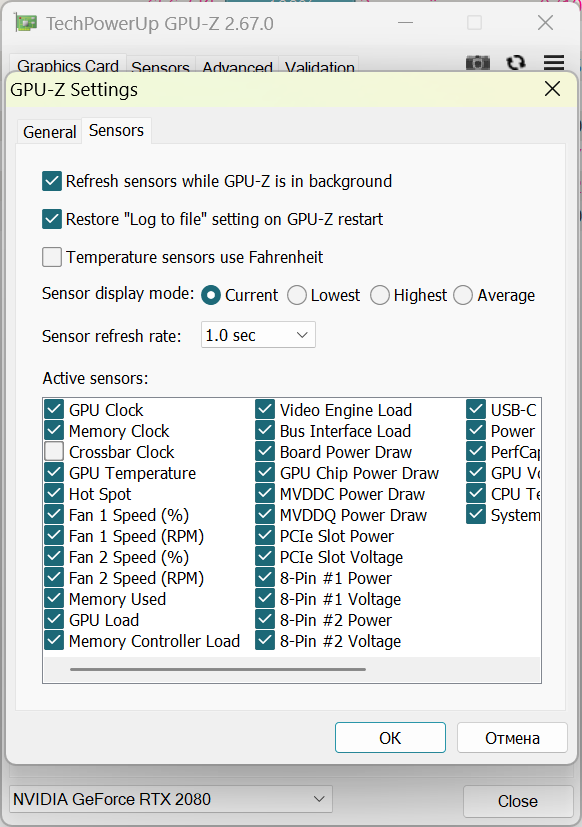Uncheck the MVDDQ Power Draw sensor
This screenshot has width=582, height=827.
(x=265, y=515)
